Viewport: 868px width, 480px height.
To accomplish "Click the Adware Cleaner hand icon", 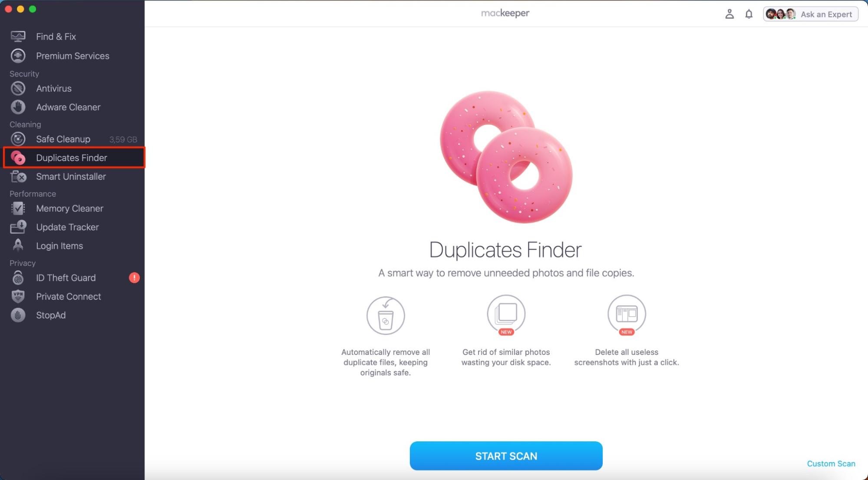I will (x=18, y=107).
